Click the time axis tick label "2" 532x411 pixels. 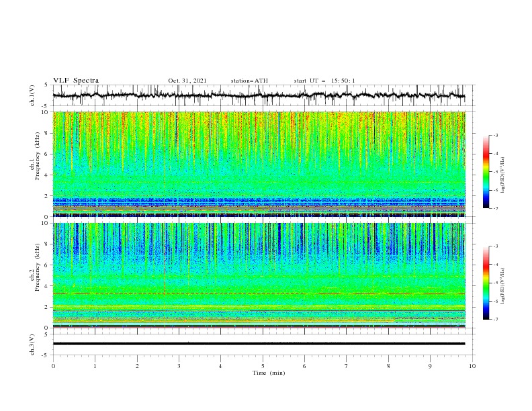(137, 366)
